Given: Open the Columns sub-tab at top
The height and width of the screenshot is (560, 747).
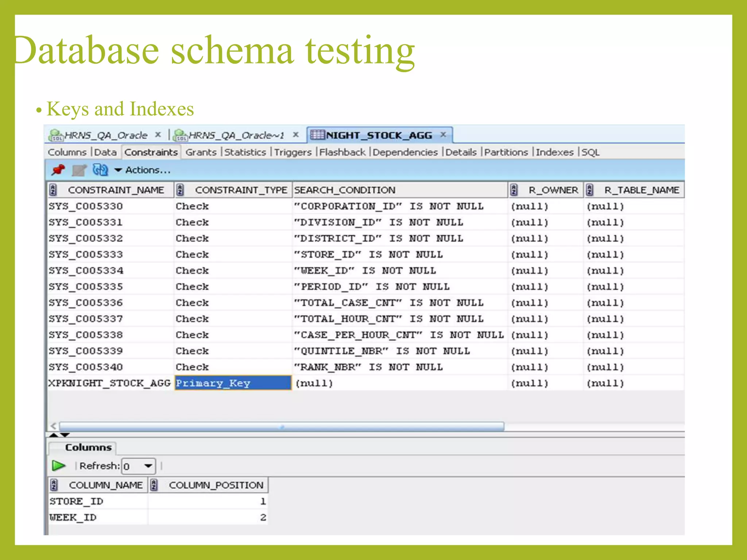Looking at the screenshot, I should (x=67, y=152).
